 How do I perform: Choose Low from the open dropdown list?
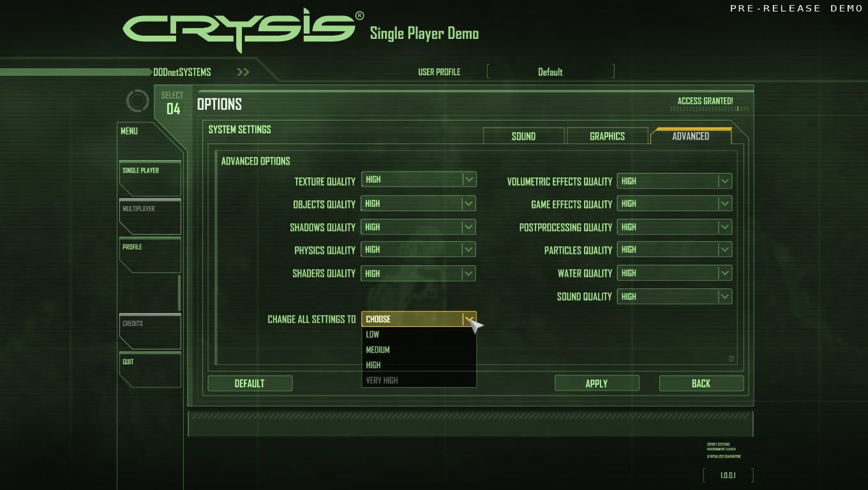(419, 334)
